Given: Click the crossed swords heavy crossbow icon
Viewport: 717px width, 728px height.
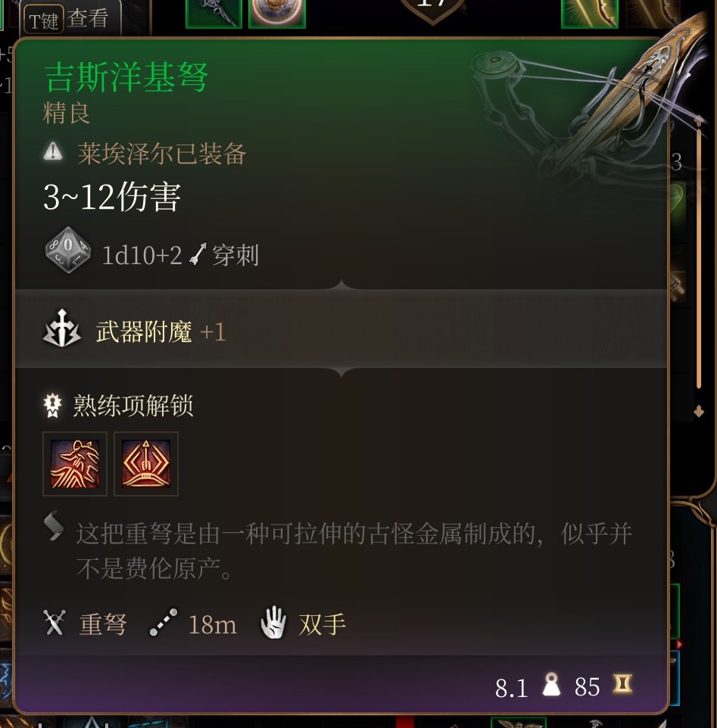Looking at the screenshot, I should tap(55, 622).
